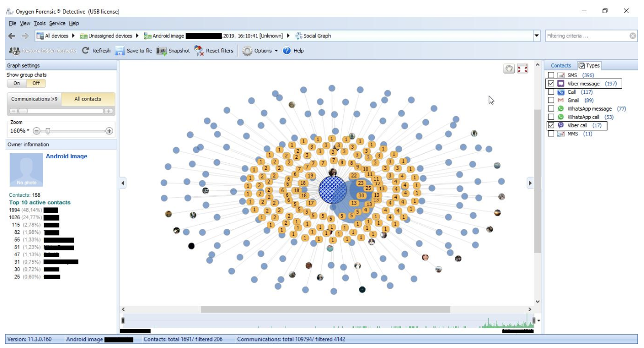Check the WhatsApp call checkbox
644x348 pixels.
[x=551, y=117]
